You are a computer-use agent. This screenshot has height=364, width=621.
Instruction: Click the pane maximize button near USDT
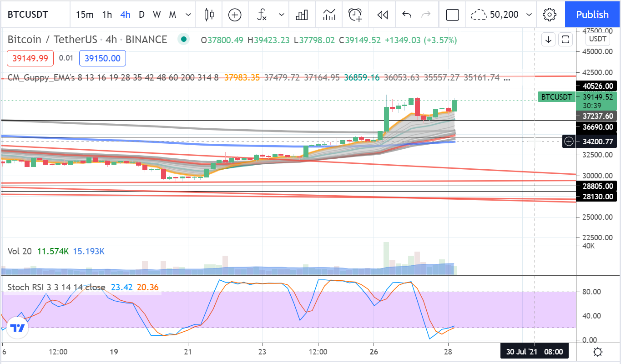(x=565, y=40)
